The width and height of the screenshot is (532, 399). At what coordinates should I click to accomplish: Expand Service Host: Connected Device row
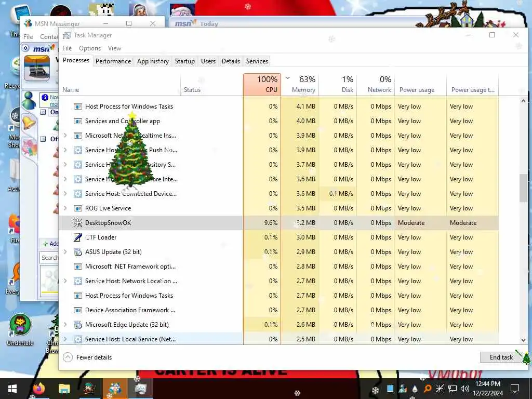(x=65, y=194)
